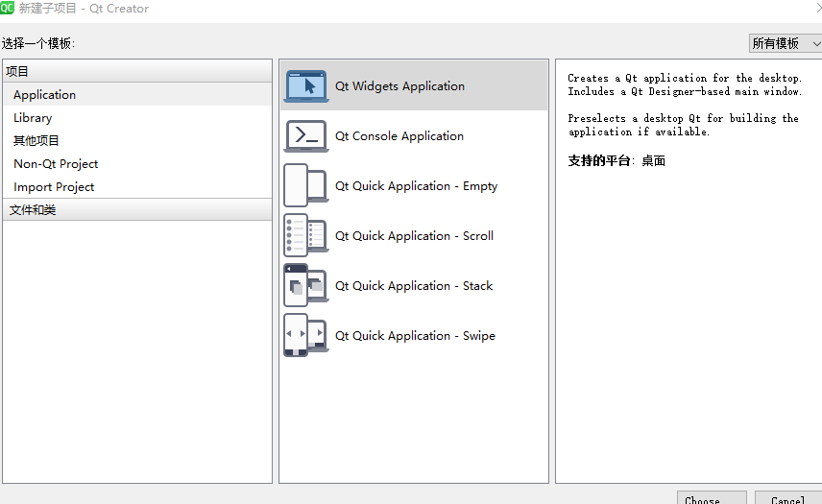The height and width of the screenshot is (504, 822).
Task: Select the Import Project category
Action: click(x=137, y=187)
